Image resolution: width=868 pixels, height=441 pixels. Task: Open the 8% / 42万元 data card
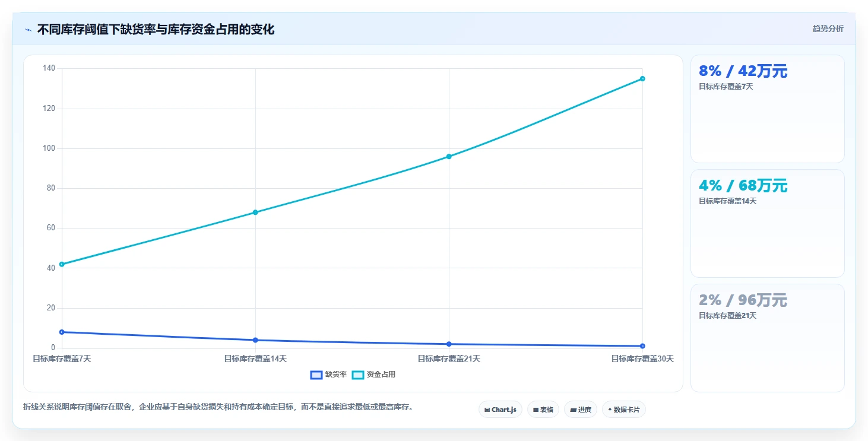pos(768,109)
